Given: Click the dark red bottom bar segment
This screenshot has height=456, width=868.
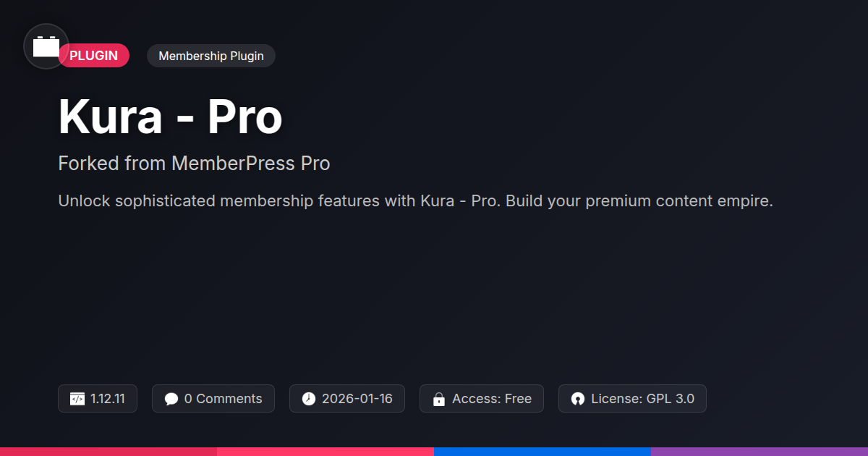Looking at the screenshot, I should pos(109,451).
